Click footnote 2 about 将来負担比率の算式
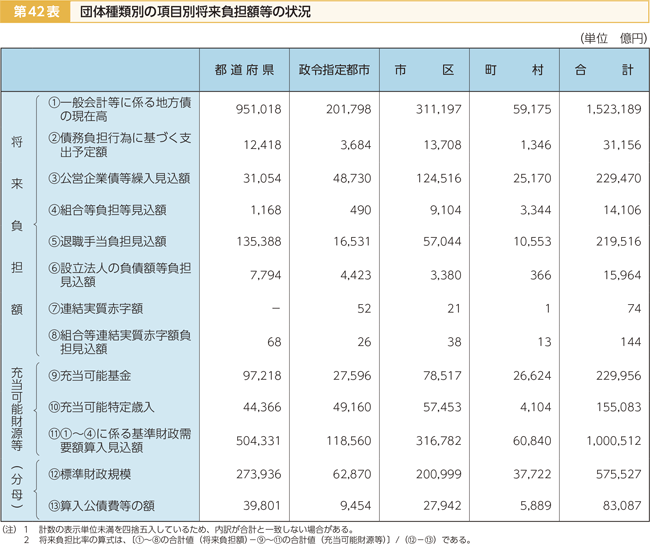Image resolution: width=650 pixels, height=544 pixels. click(x=248, y=540)
